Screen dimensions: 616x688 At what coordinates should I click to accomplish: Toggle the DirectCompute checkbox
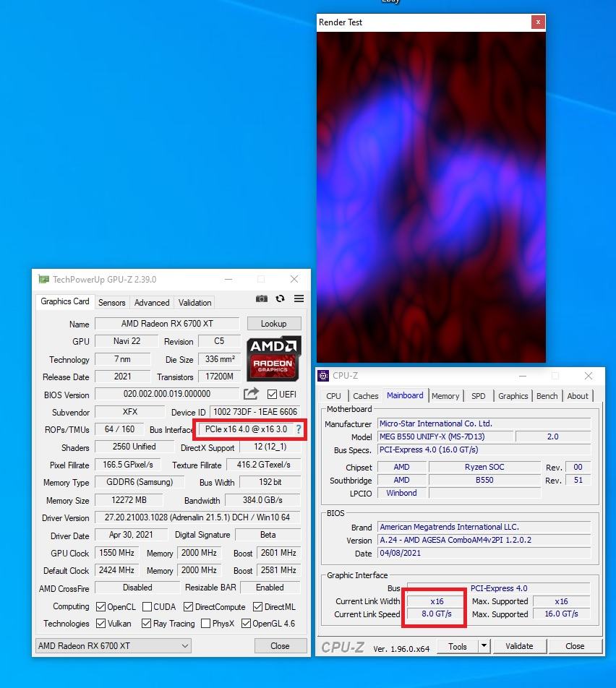(189, 607)
